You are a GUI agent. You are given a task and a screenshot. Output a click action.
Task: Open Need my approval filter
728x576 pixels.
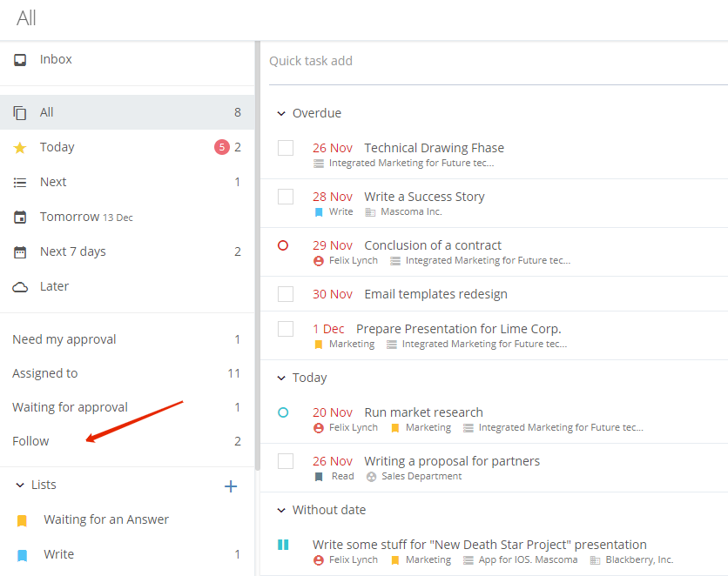click(127, 339)
